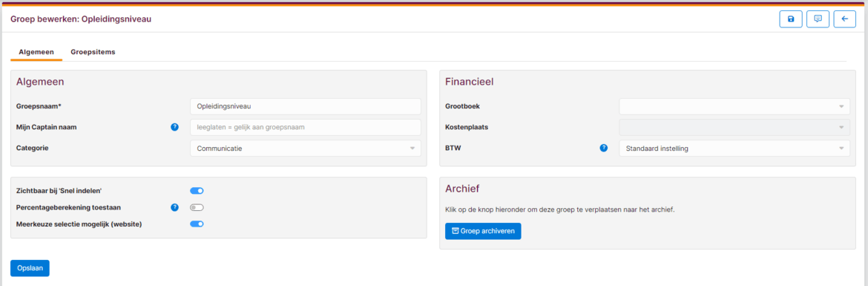Click the save disk icon in header
Image resolution: width=868 pixels, height=286 pixels.
[x=791, y=19]
